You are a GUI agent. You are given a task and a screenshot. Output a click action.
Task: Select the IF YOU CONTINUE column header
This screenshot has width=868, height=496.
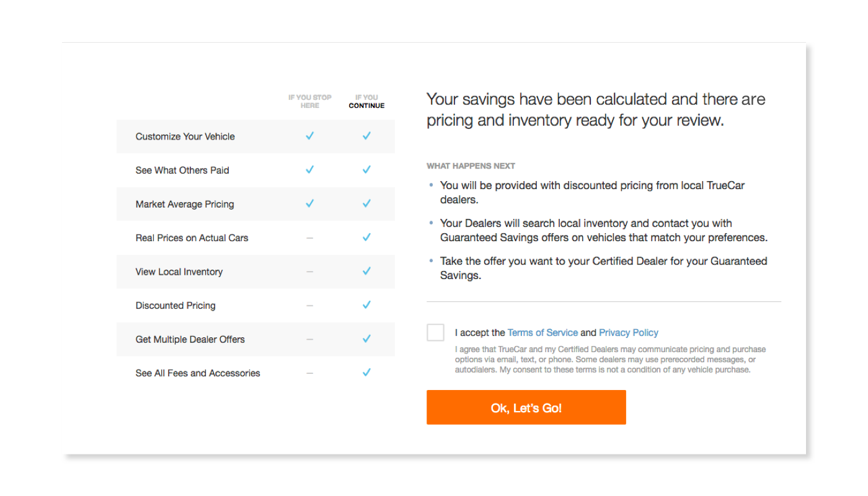(366, 102)
